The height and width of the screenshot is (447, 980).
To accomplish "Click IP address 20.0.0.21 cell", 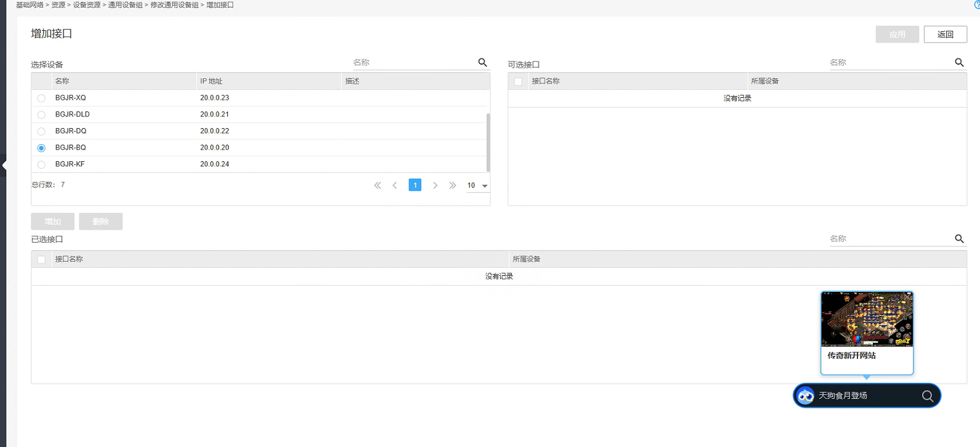I will pos(214,115).
